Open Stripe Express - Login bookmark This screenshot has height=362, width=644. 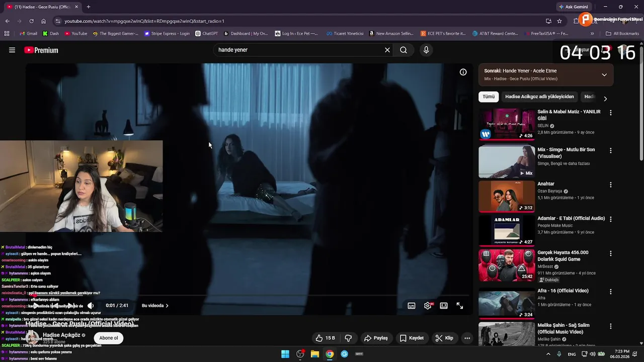point(167,34)
